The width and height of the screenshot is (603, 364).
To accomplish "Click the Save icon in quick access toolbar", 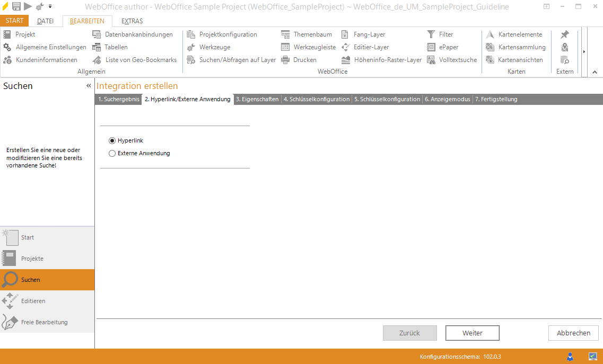I will tap(16, 6).
